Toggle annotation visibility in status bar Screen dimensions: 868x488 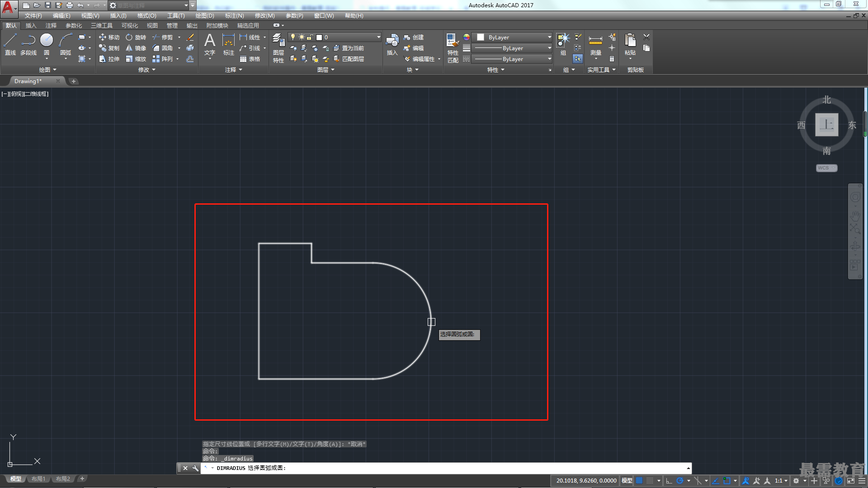pyautogui.click(x=746, y=481)
